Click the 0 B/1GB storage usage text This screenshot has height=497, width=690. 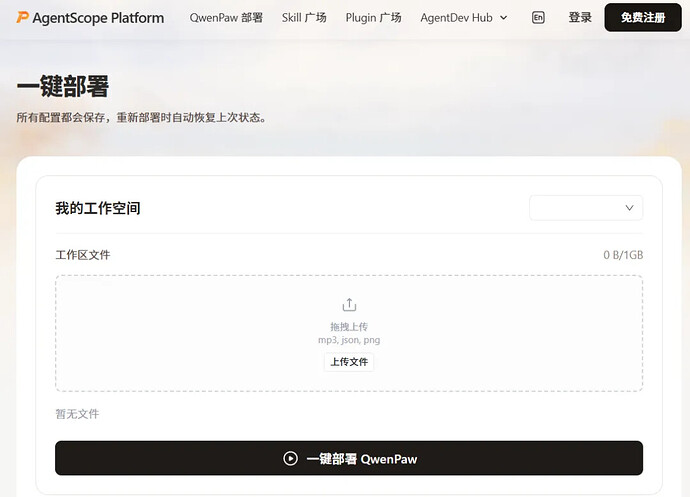(x=623, y=255)
